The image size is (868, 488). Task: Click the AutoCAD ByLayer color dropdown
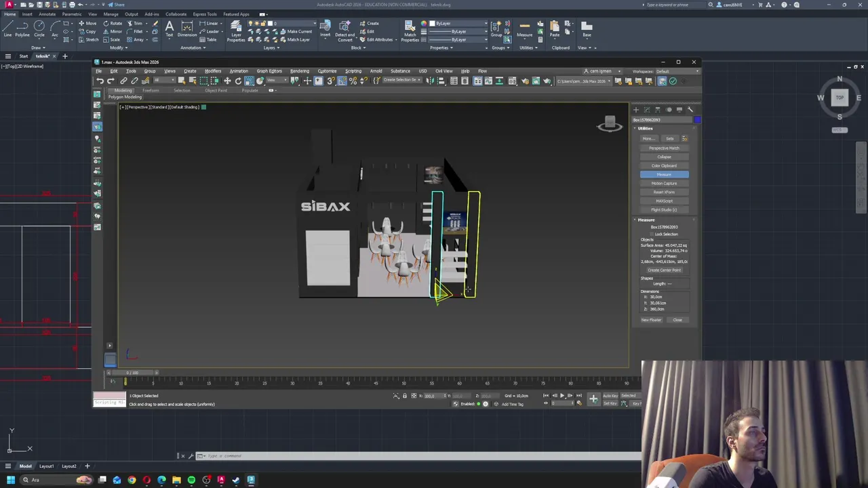click(458, 23)
